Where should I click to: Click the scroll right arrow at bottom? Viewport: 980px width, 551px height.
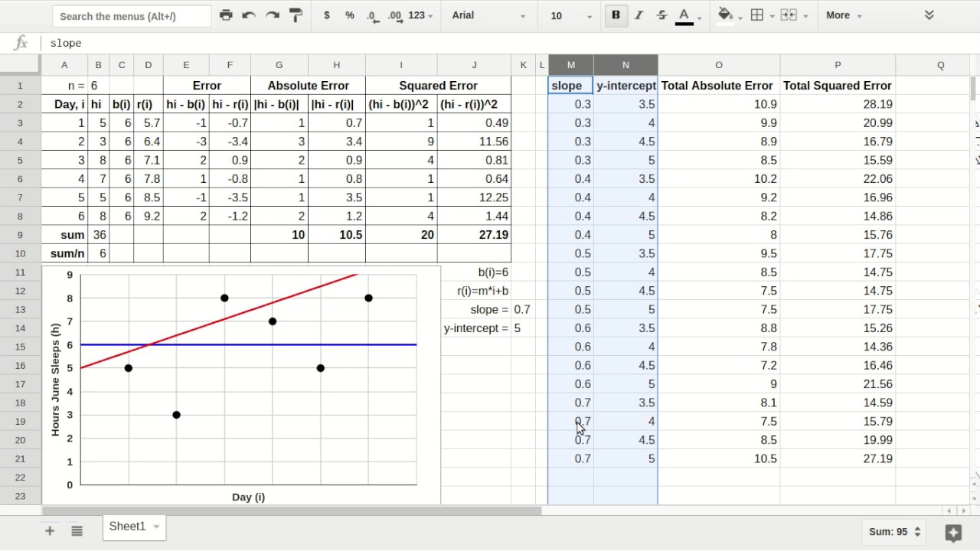(964, 510)
